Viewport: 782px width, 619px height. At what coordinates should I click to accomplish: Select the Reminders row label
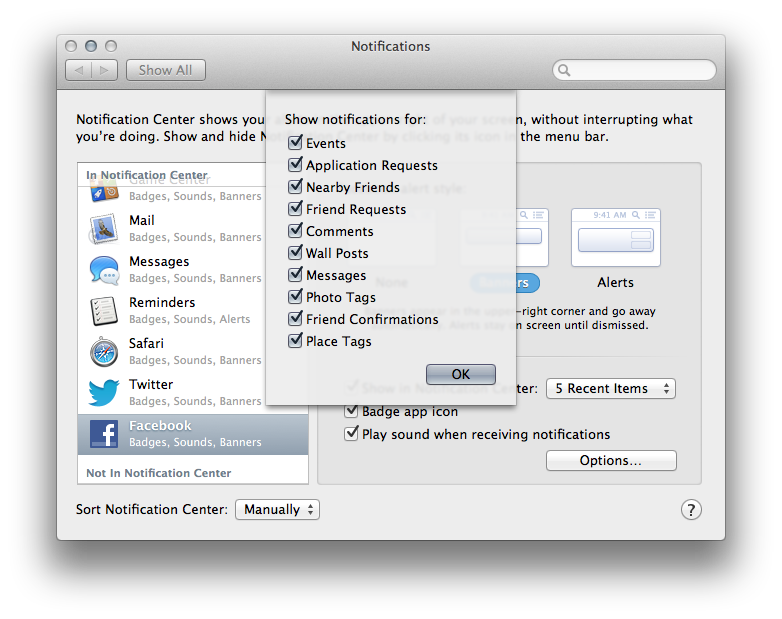pos(162,303)
